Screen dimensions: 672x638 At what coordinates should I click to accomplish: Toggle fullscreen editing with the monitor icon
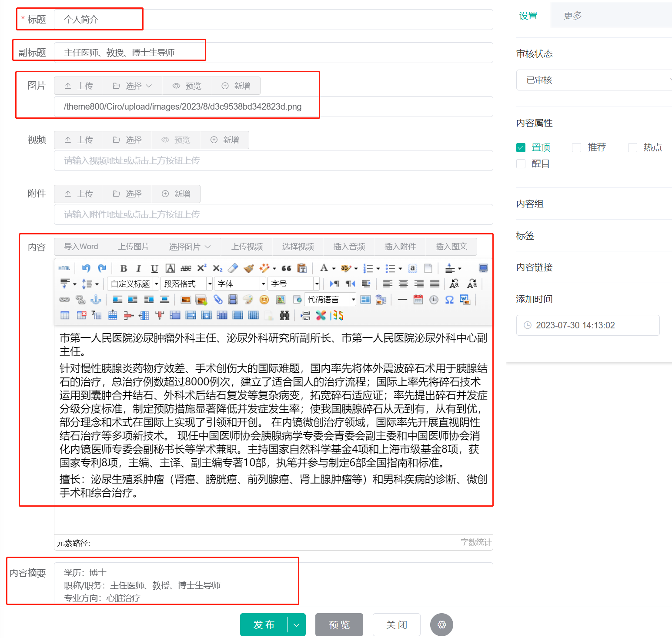[x=483, y=268]
